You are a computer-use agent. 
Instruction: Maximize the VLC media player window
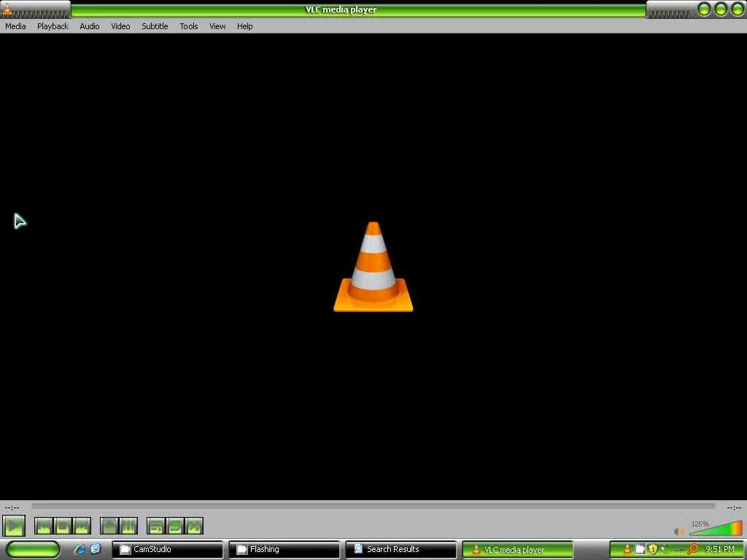[x=721, y=9]
